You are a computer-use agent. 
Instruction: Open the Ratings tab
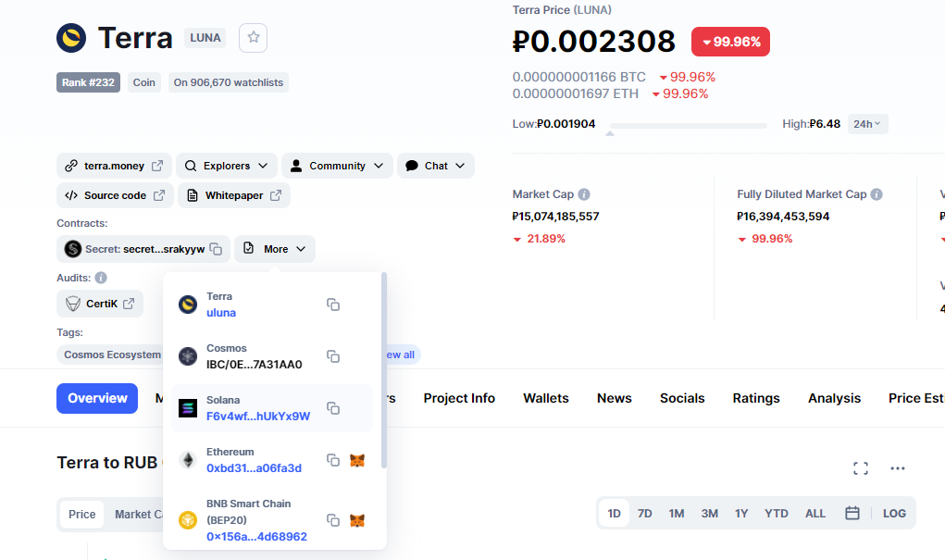pyautogui.click(x=756, y=398)
